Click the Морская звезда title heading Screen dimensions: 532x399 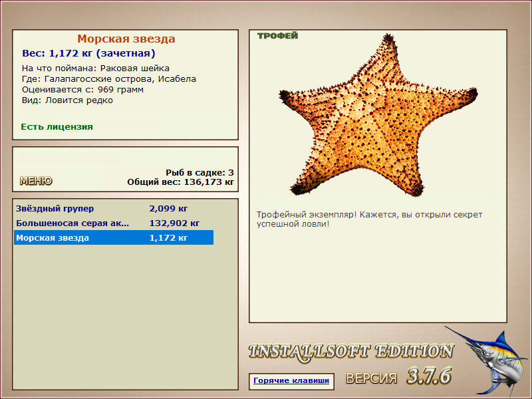(x=126, y=39)
